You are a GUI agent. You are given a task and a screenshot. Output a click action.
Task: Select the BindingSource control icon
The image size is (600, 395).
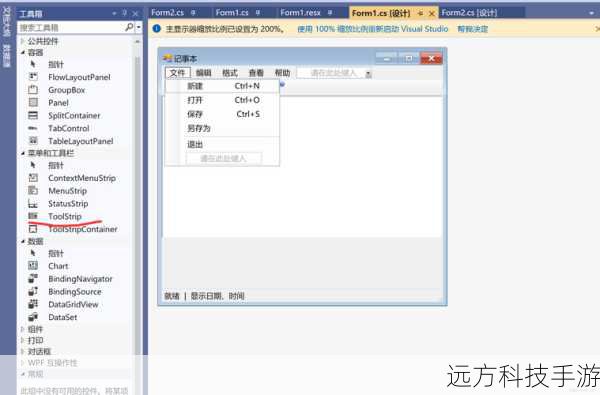(33, 291)
